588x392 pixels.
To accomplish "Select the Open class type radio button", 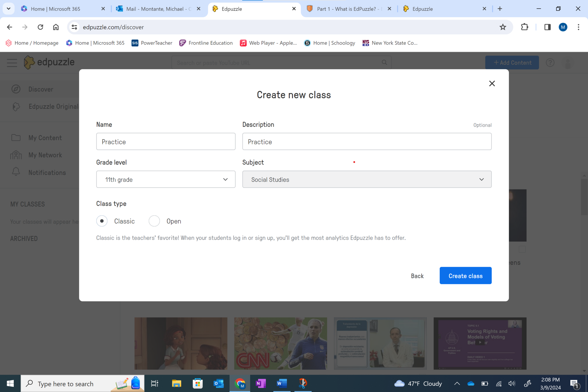I will coord(154,221).
